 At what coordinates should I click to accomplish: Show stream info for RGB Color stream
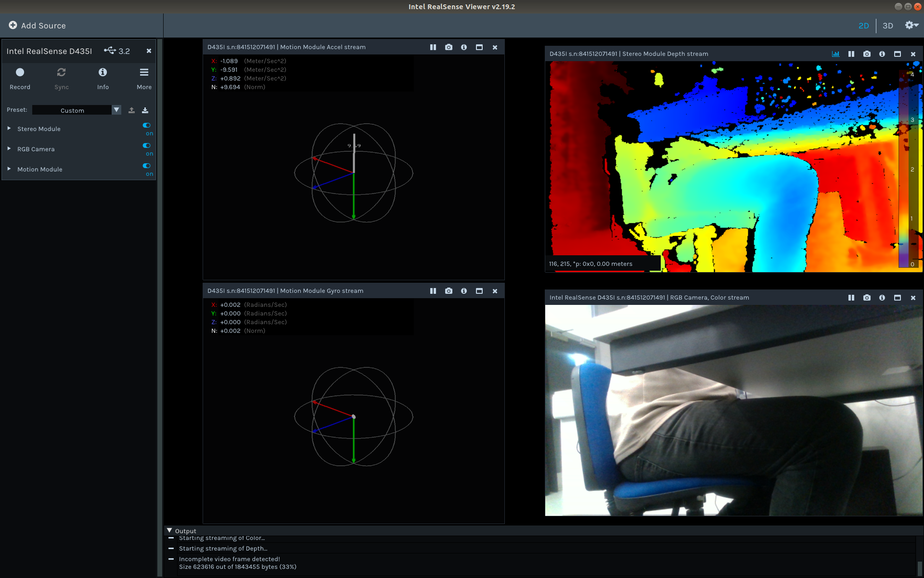point(882,297)
